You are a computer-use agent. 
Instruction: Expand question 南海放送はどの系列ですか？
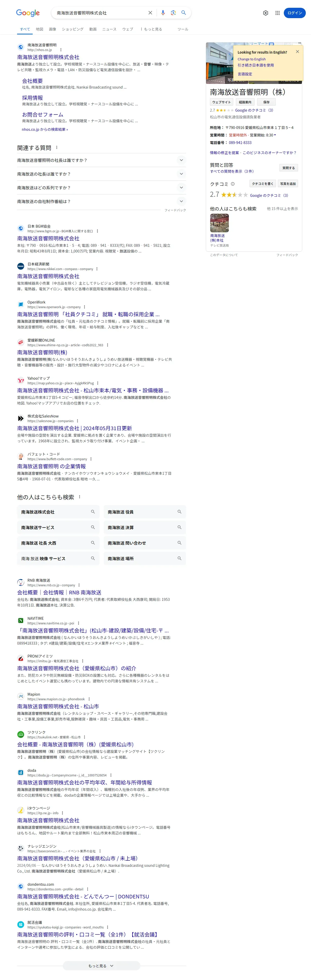click(x=102, y=188)
